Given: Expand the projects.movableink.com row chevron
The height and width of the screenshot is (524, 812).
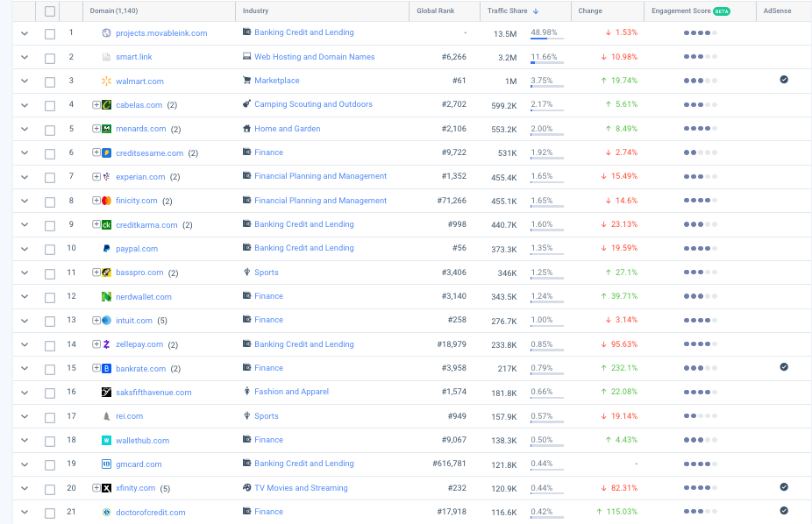Looking at the screenshot, I should [x=25, y=33].
